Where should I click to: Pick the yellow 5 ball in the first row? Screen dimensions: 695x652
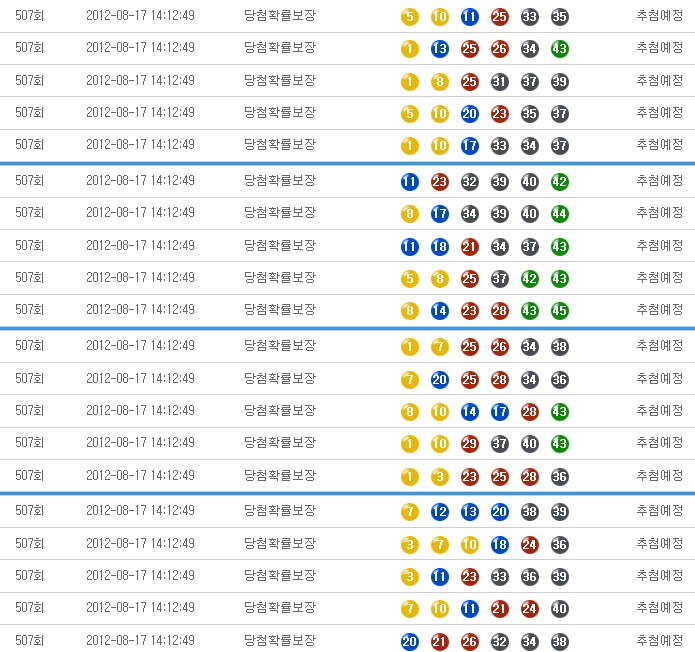pyautogui.click(x=409, y=17)
